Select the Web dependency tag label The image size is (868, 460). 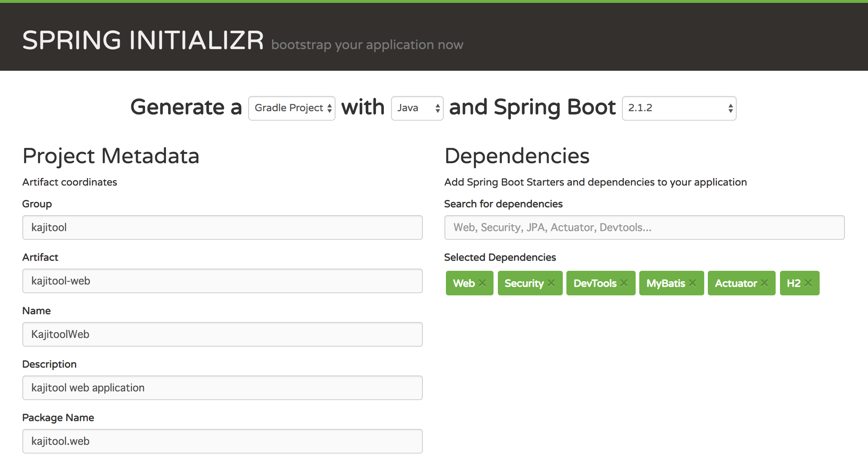[x=464, y=283]
